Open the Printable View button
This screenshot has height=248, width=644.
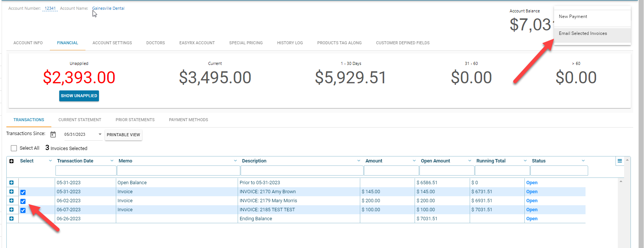coord(123,135)
